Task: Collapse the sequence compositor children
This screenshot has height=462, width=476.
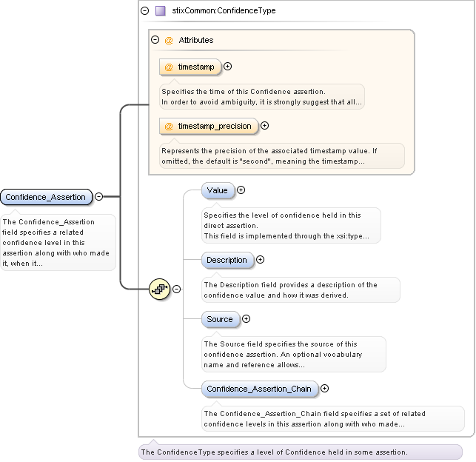Action: click(176, 289)
